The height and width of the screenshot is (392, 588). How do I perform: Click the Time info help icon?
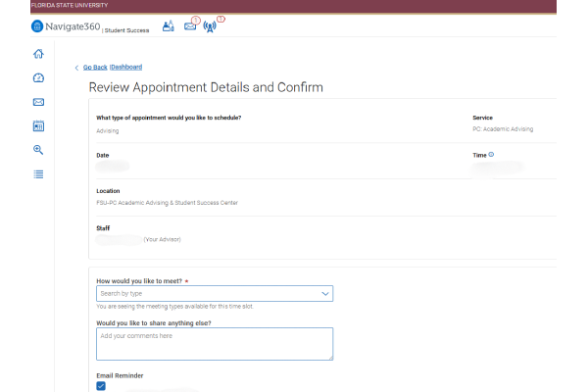coord(491,154)
